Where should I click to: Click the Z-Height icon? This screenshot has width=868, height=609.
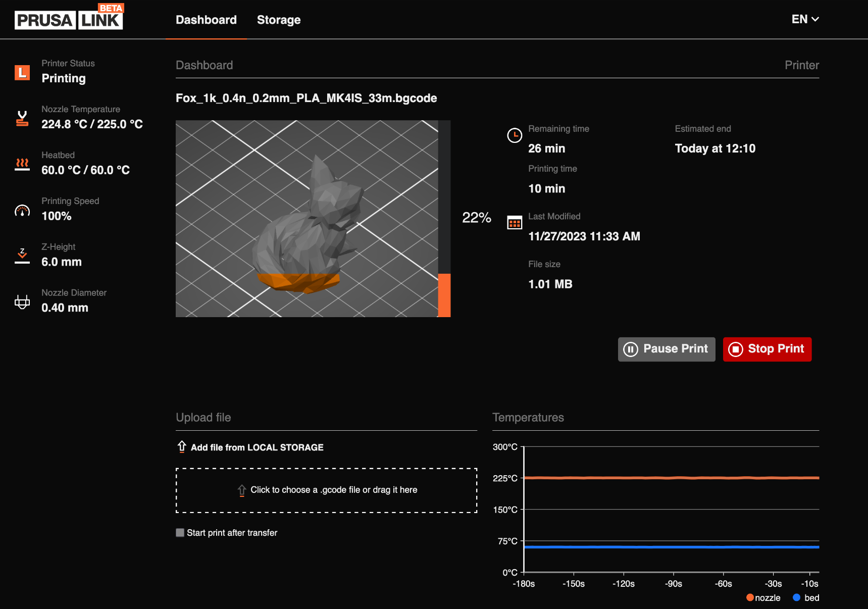click(22, 256)
